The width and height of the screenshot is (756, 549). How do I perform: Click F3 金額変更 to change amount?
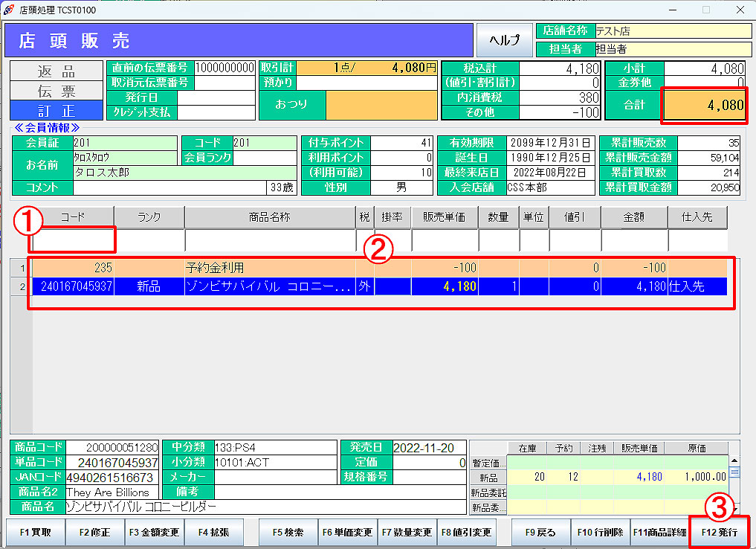click(x=155, y=533)
